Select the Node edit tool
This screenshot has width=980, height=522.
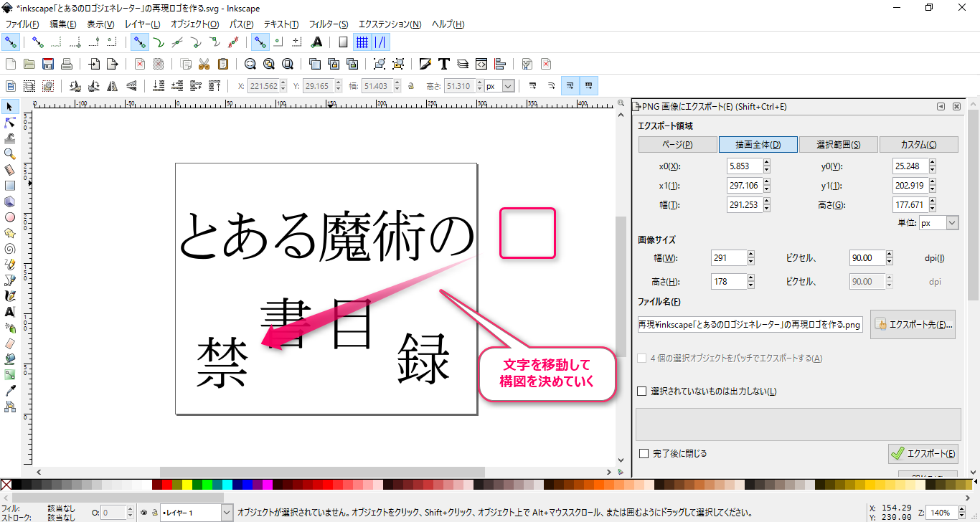pyautogui.click(x=10, y=123)
